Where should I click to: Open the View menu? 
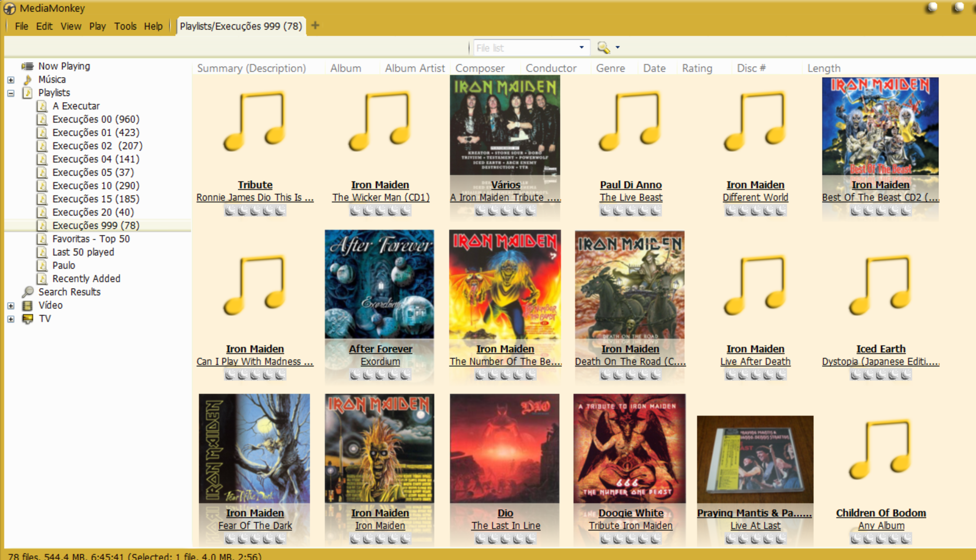click(71, 26)
